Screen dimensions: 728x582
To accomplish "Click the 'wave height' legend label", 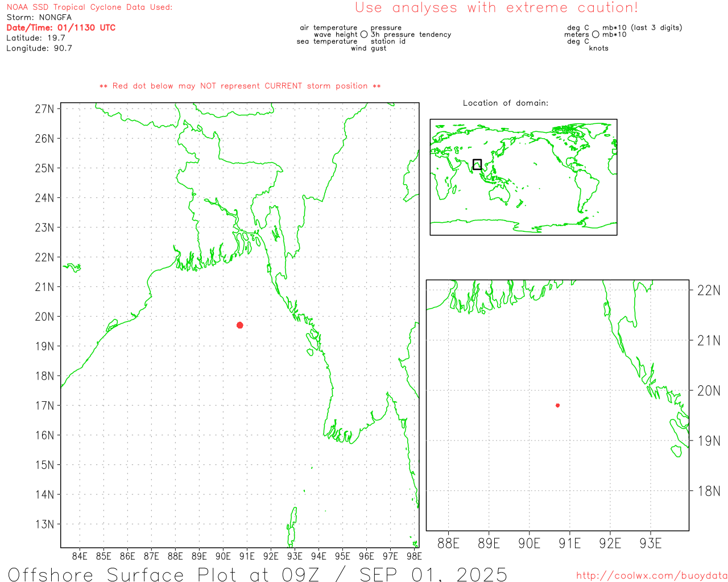I will [336, 35].
